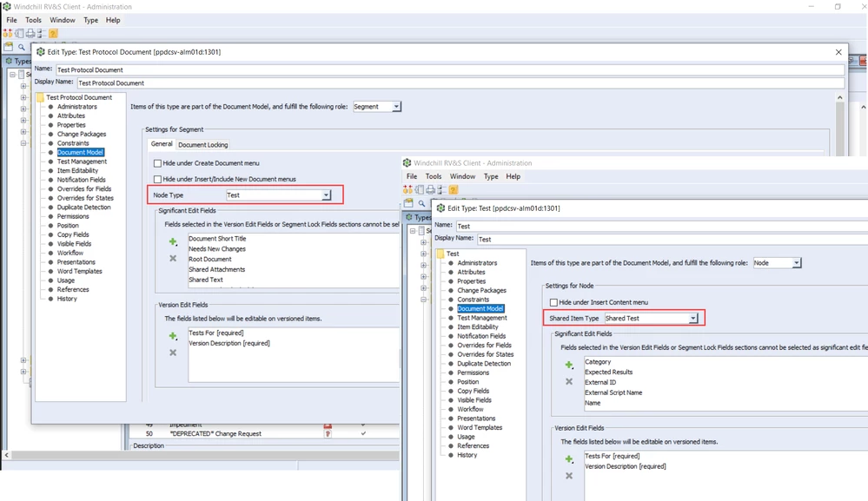The height and width of the screenshot is (501, 868).
Task: Collapse the top-level minus node in the right Types tree
Action: (x=413, y=231)
